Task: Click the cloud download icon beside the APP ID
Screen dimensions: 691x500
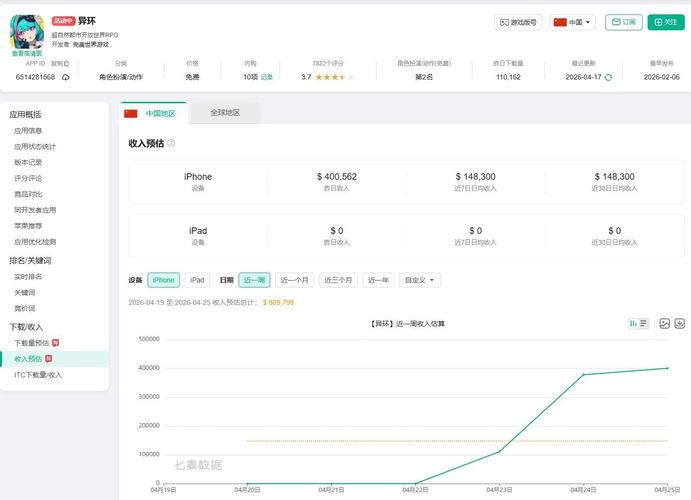Action: coord(66,77)
